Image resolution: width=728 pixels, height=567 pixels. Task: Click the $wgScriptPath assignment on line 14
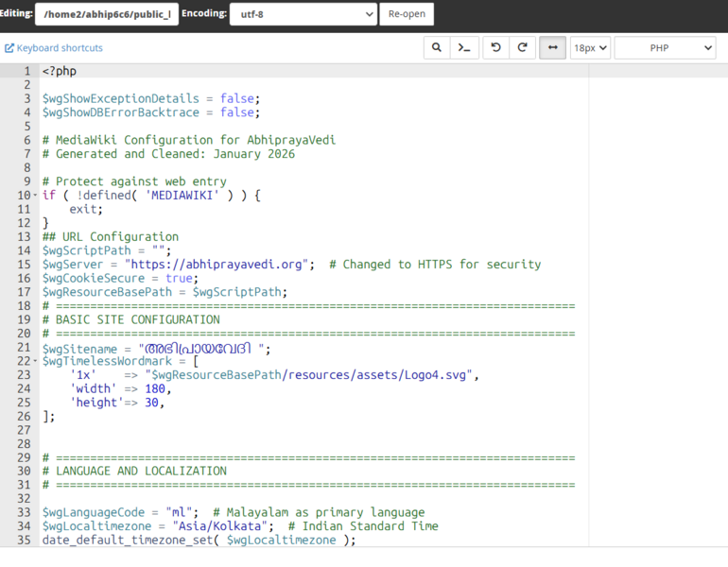(x=107, y=250)
